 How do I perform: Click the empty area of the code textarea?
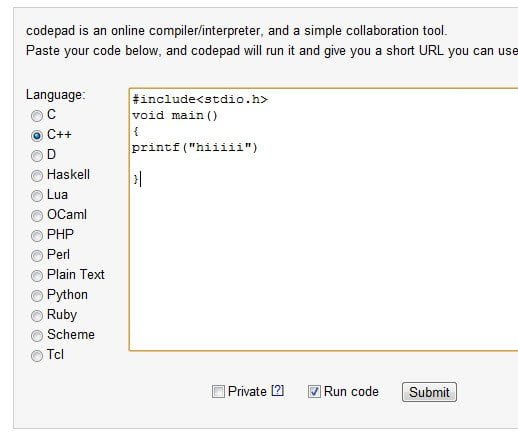point(323,267)
